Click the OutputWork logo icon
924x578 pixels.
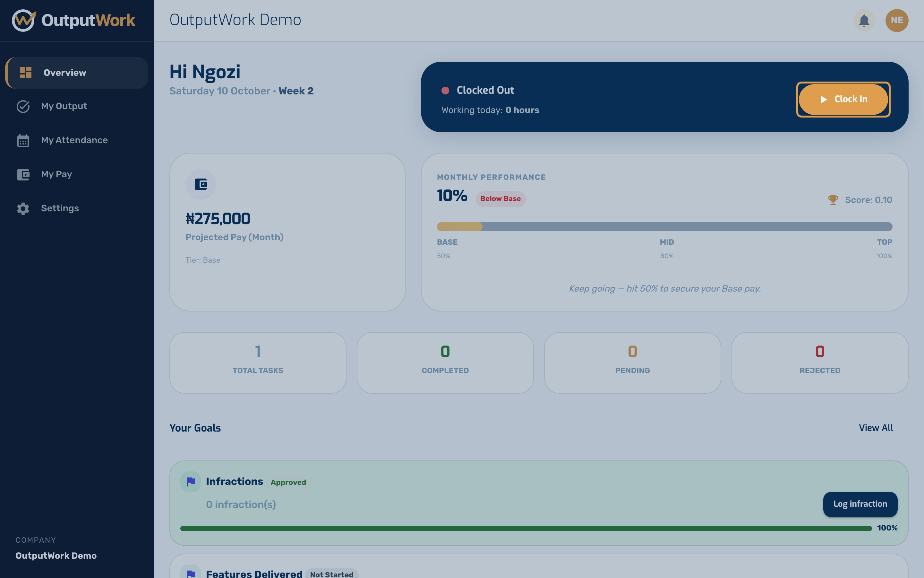[x=24, y=20]
